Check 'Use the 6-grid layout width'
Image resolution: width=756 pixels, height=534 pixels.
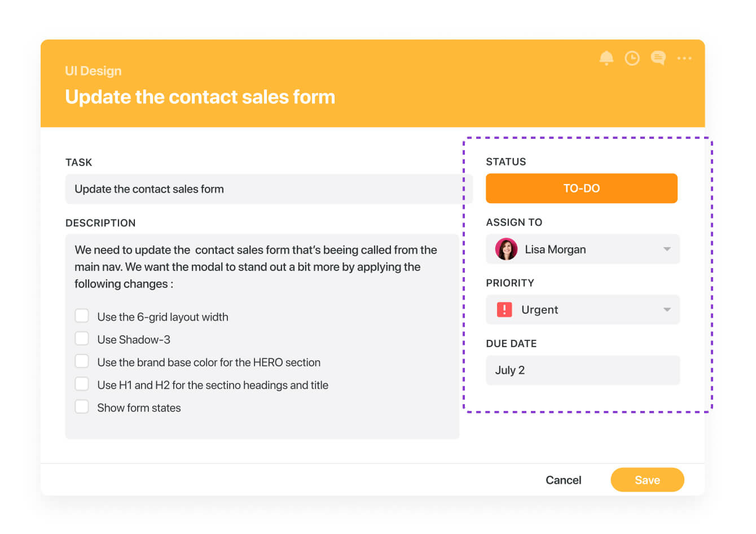click(x=82, y=316)
